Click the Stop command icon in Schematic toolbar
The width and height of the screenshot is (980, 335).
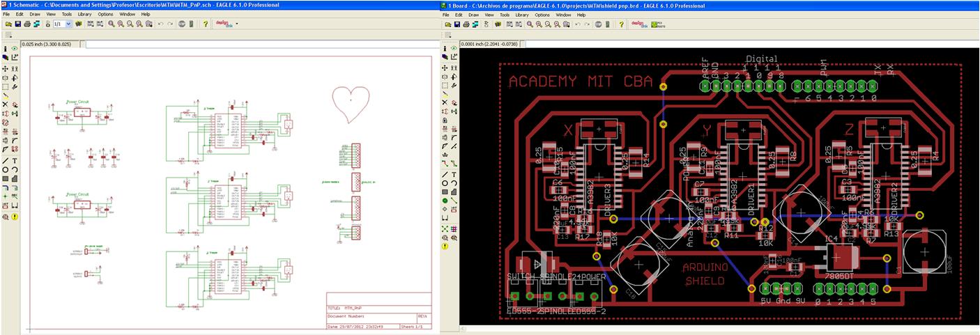[181, 24]
